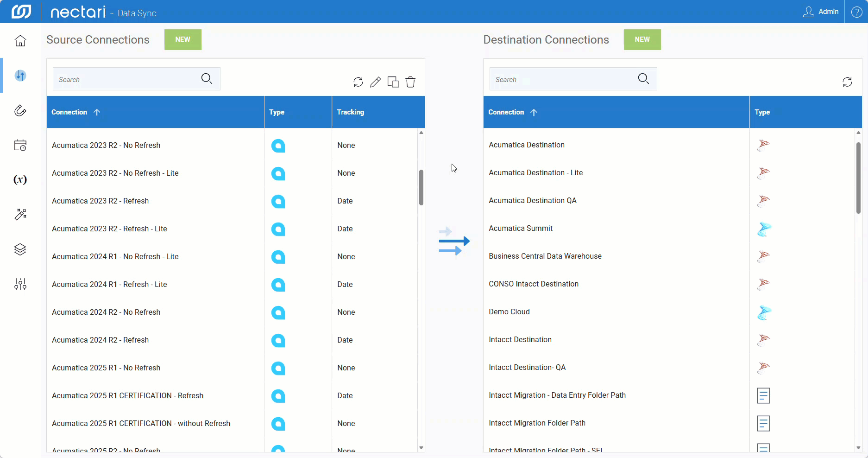Select Acumatica 2023 R2 - Refresh - Lite
The image size is (868, 458).
pos(232,229)
